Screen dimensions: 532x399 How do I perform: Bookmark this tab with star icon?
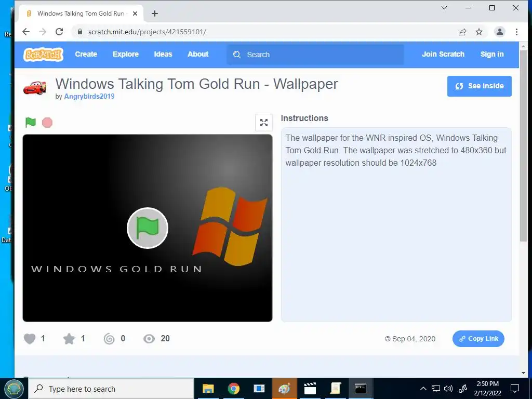coord(478,32)
